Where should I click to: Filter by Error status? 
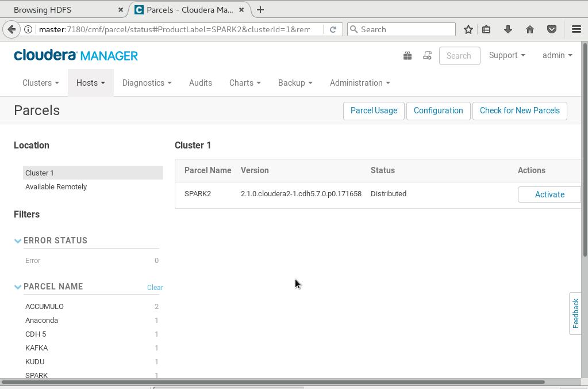tap(92, 261)
